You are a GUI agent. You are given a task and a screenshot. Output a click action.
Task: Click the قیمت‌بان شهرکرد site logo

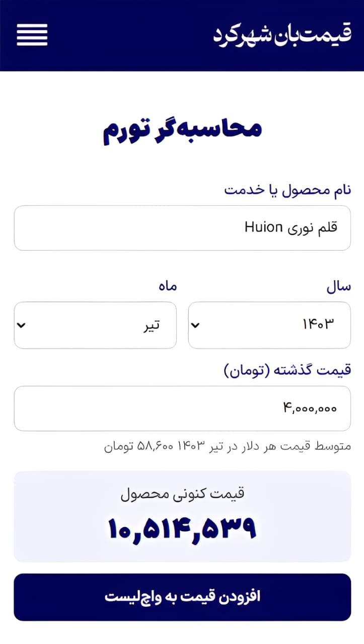(281, 35)
